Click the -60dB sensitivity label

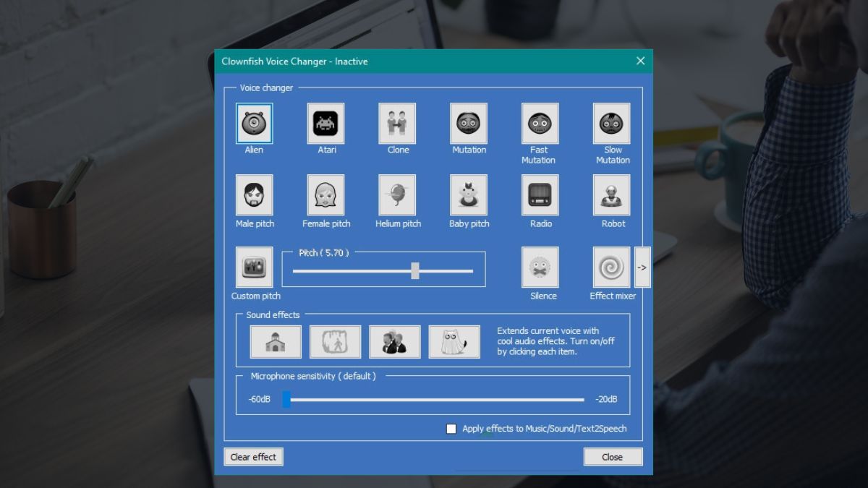click(259, 399)
